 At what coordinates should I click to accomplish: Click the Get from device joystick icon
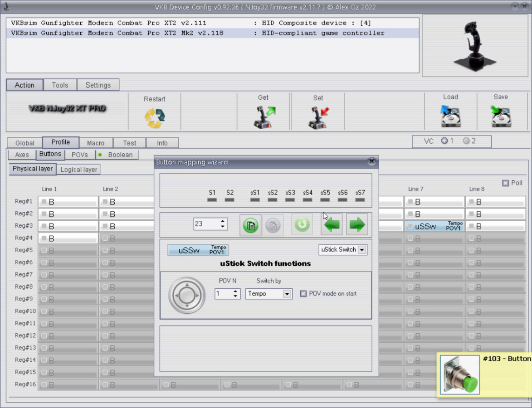point(264,118)
